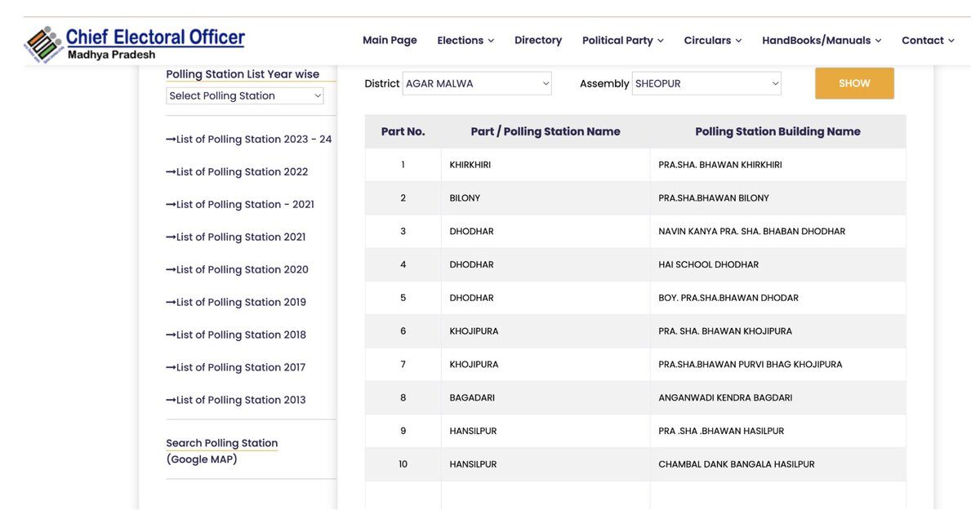Image resolution: width=980 pixels, height=532 pixels.
Task: Open List of Polling Station 2022
Action: (237, 172)
